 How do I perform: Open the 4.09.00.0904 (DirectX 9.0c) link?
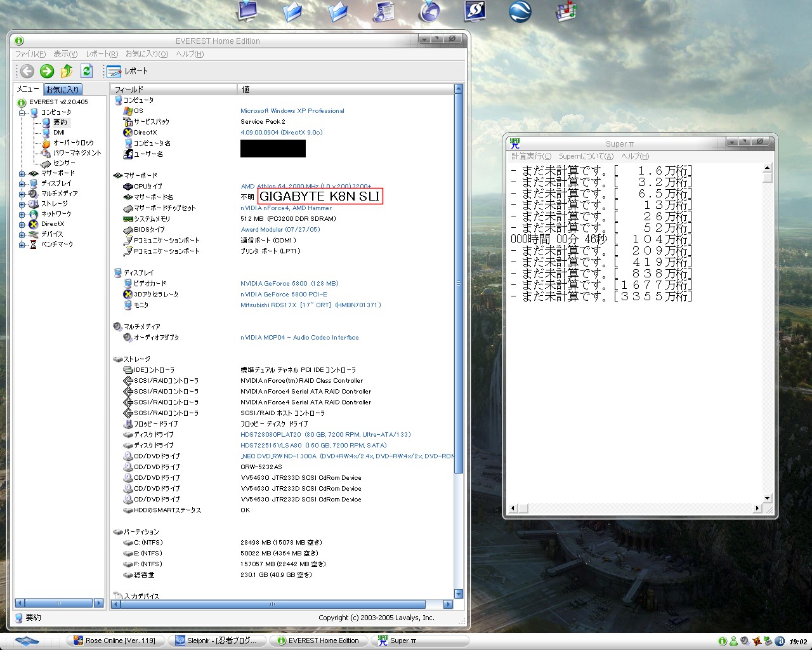(282, 133)
